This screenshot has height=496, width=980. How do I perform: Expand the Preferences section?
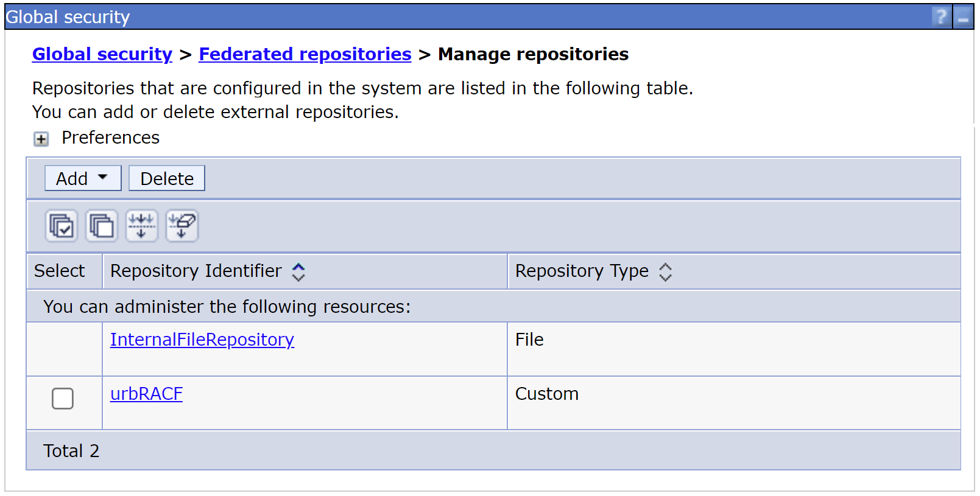40,139
